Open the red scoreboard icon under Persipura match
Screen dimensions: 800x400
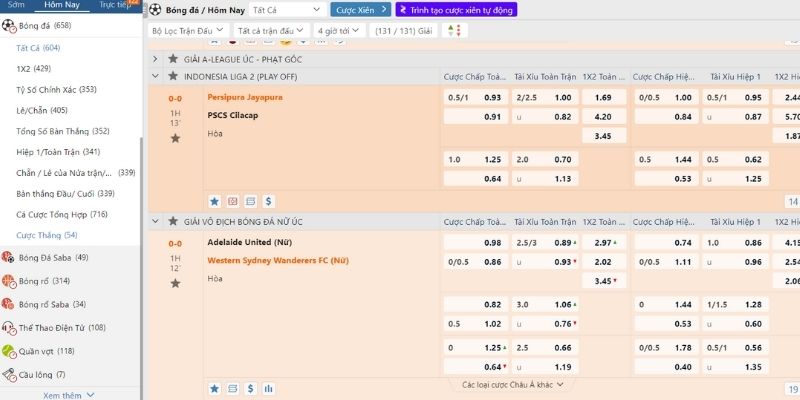point(233,202)
